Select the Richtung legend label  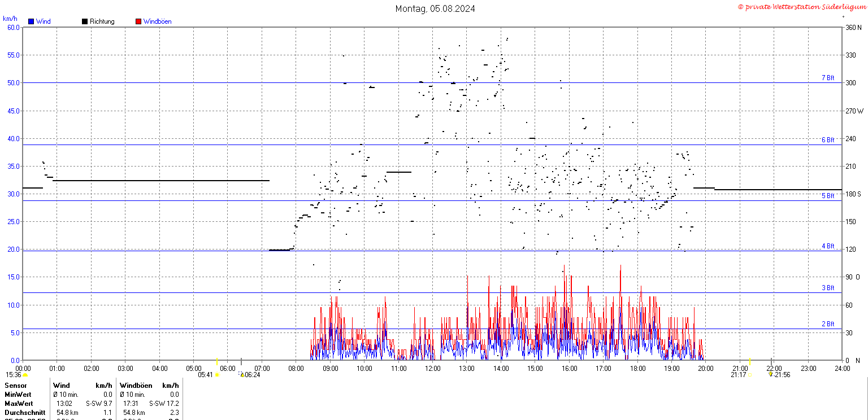coord(102,21)
